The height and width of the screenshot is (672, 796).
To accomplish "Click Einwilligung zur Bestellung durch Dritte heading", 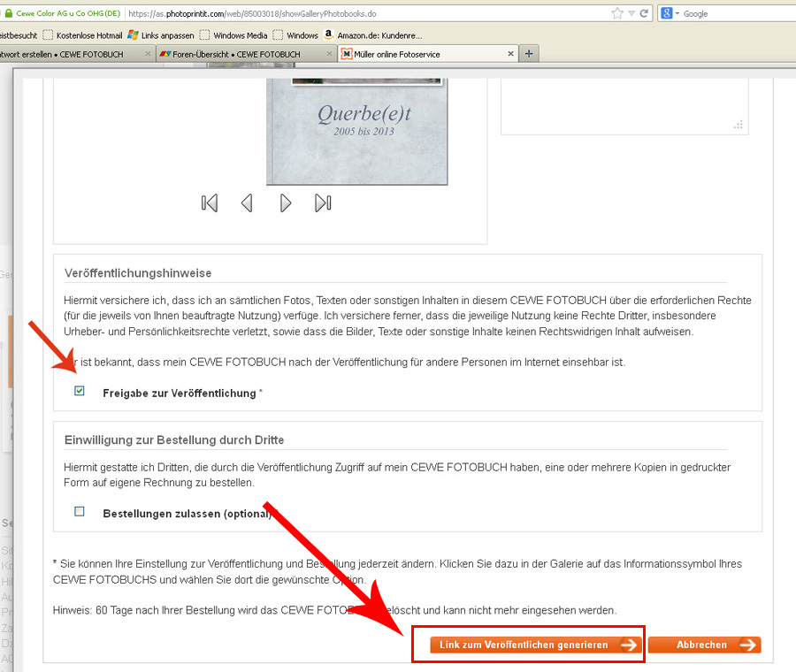I will [174, 440].
